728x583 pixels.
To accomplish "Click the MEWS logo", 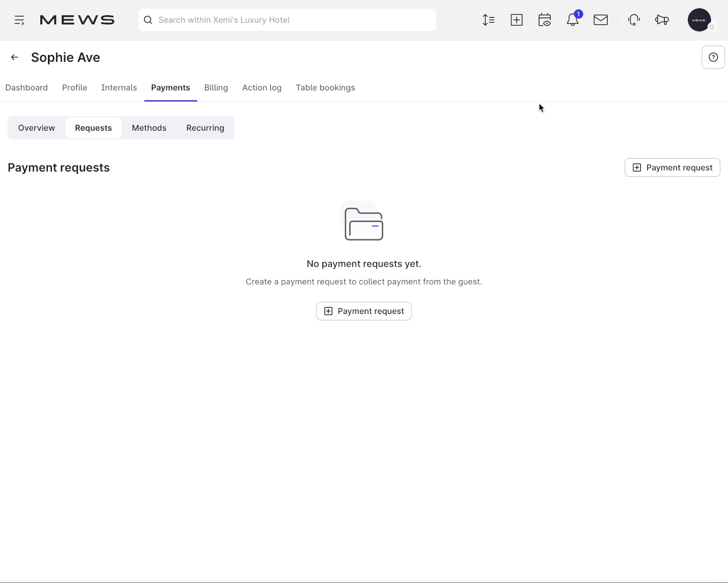I will click(77, 20).
